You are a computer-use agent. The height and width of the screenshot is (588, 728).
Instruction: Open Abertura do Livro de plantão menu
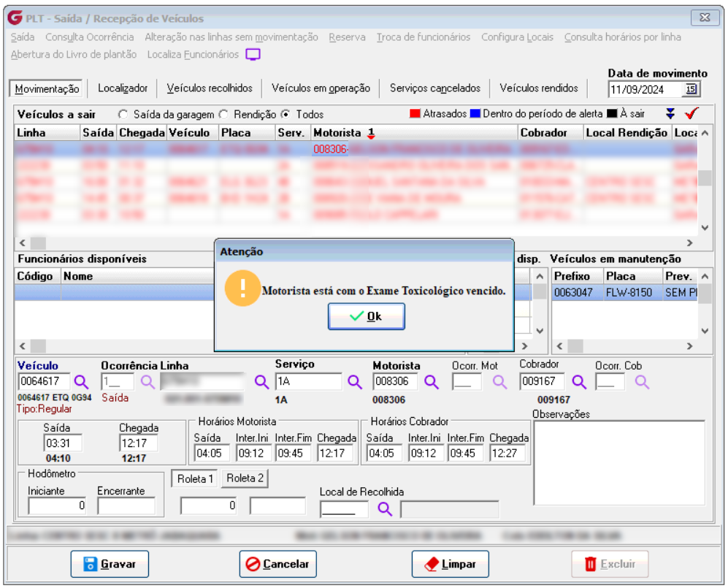tap(74, 55)
